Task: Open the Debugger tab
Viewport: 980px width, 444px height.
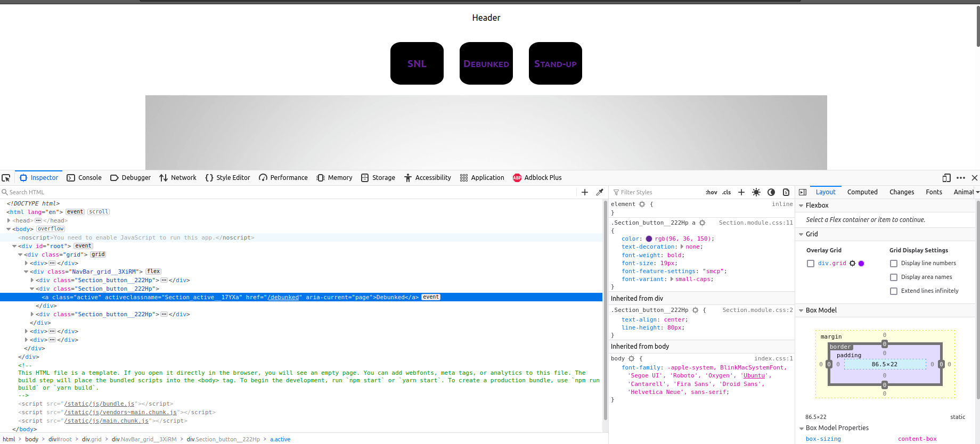Action: pos(130,178)
